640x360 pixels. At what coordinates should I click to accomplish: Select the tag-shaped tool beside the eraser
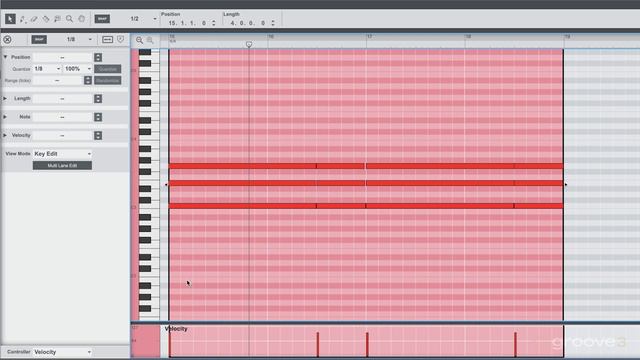[46, 19]
